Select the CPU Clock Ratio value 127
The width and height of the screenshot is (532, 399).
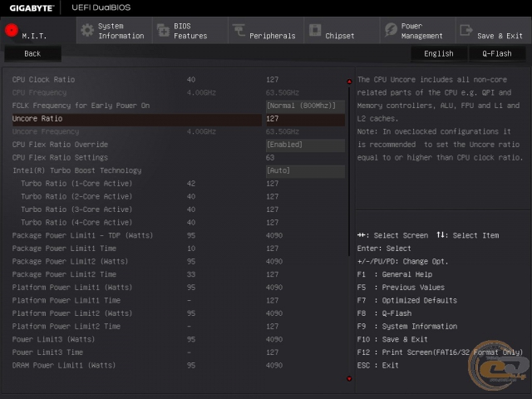pos(273,80)
